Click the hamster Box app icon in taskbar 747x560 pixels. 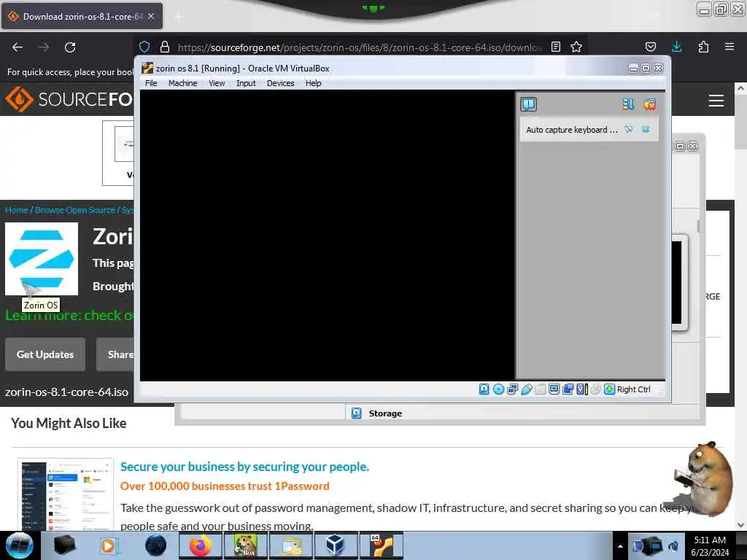pos(245,545)
